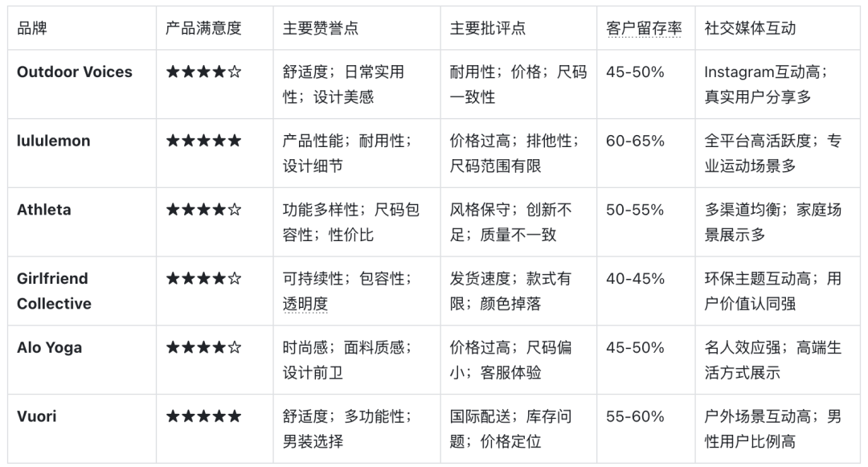Click the 55-60% retention value for Vuori

635,416
